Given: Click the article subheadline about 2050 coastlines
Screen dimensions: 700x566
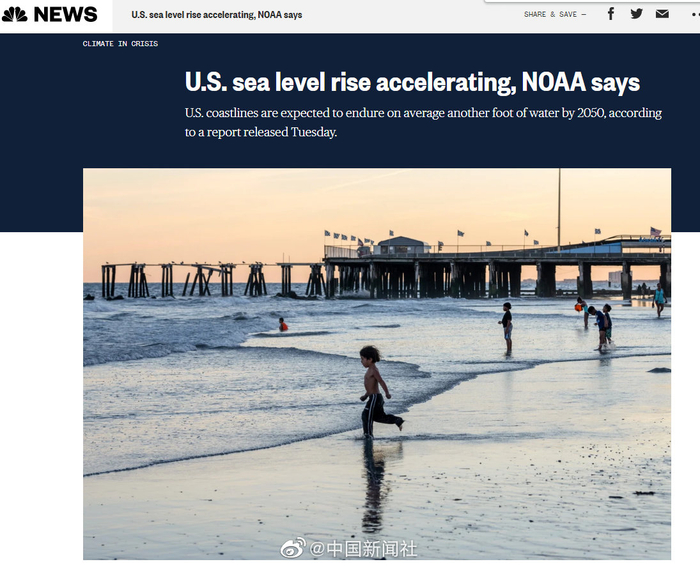Looking at the screenshot, I should click(423, 122).
